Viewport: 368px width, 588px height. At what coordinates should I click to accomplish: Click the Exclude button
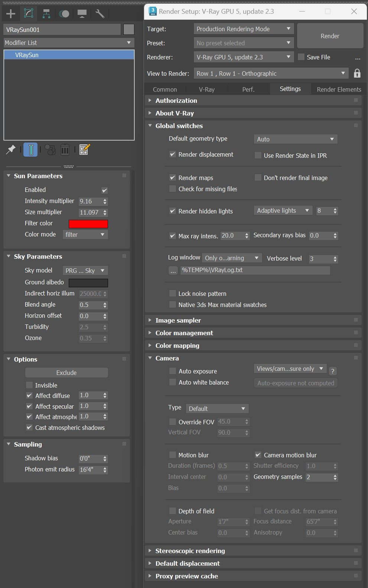tap(66, 373)
